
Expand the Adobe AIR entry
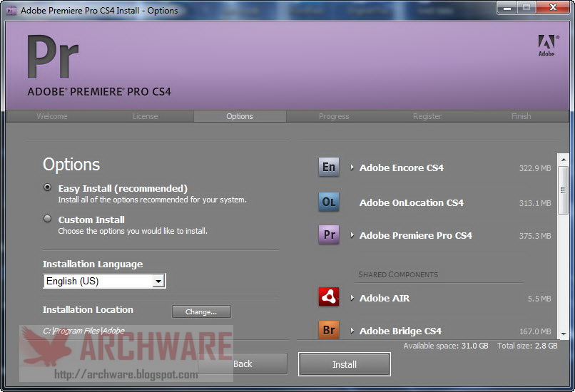coord(352,298)
